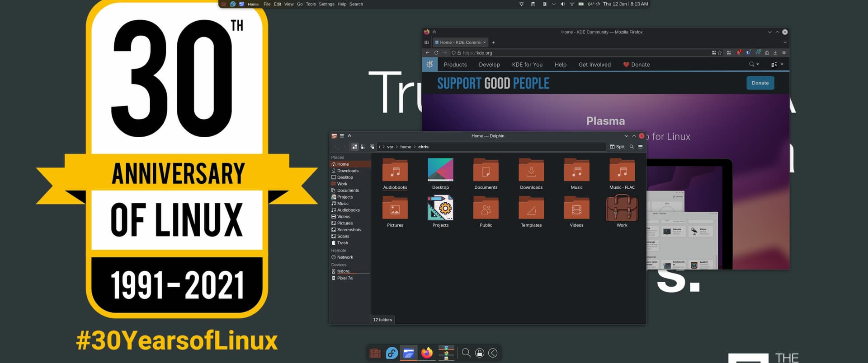This screenshot has width=868, height=363.
Task: Select Pixel 7a device
Action: click(x=350, y=278)
